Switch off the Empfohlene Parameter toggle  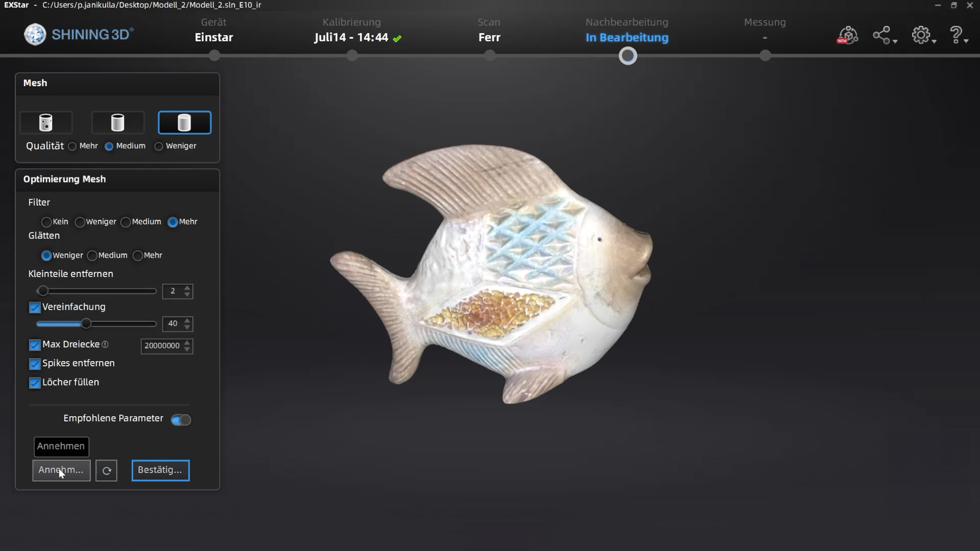[181, 420]
